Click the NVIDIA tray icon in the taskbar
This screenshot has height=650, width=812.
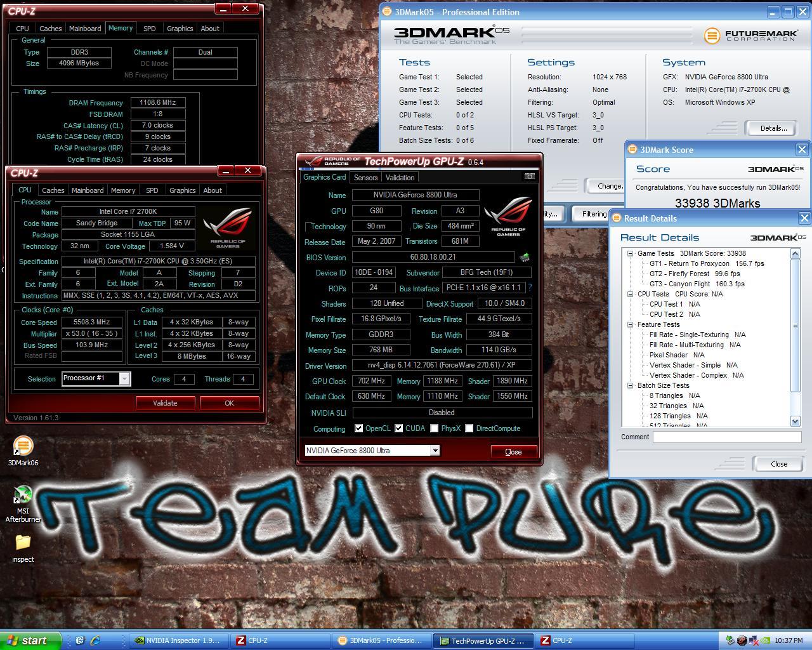coord(766,640)
